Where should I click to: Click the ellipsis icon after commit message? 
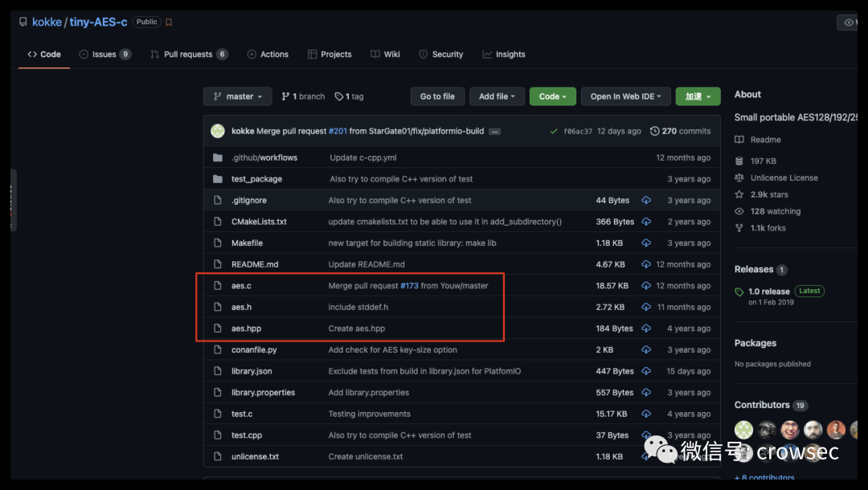[x=494, y=132]
